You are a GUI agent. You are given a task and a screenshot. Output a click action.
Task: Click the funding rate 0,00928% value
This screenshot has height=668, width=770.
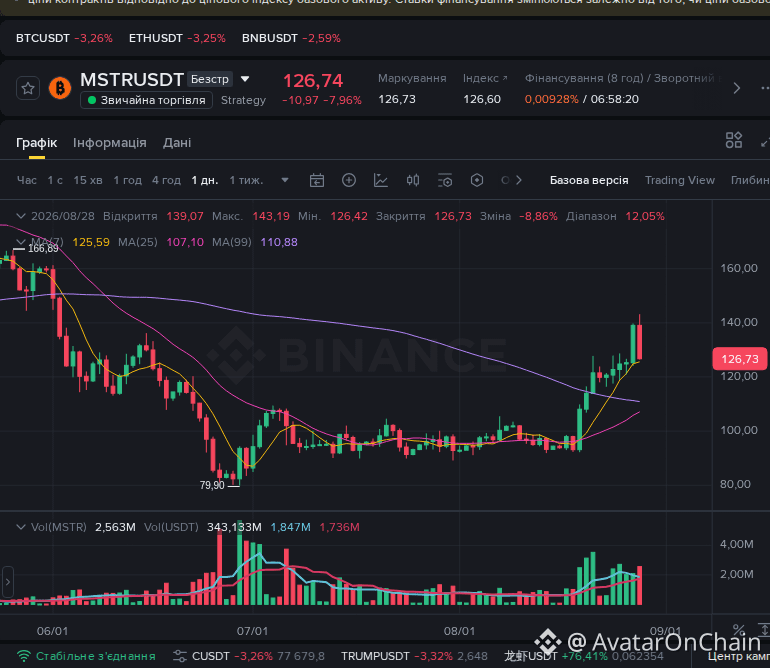point(551,99)
